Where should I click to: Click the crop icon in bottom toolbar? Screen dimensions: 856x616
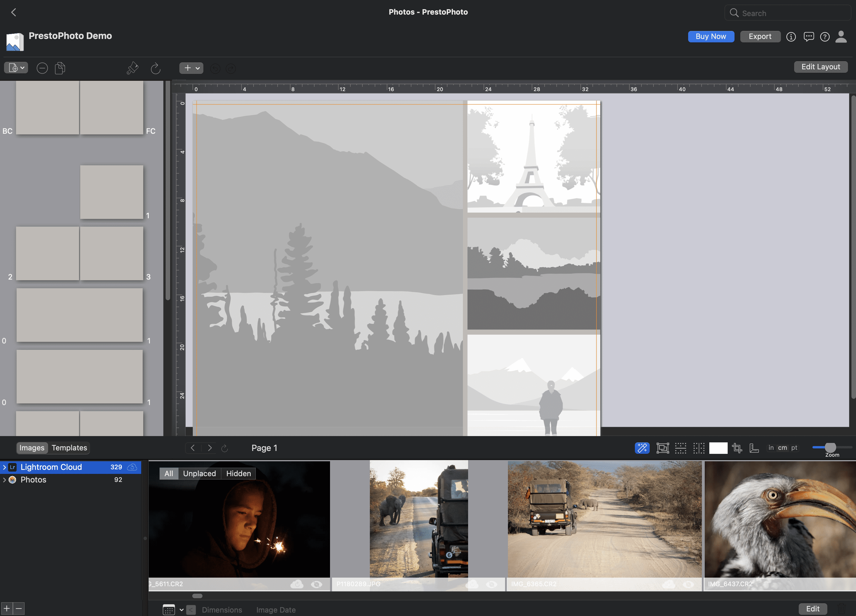(736, 448)
